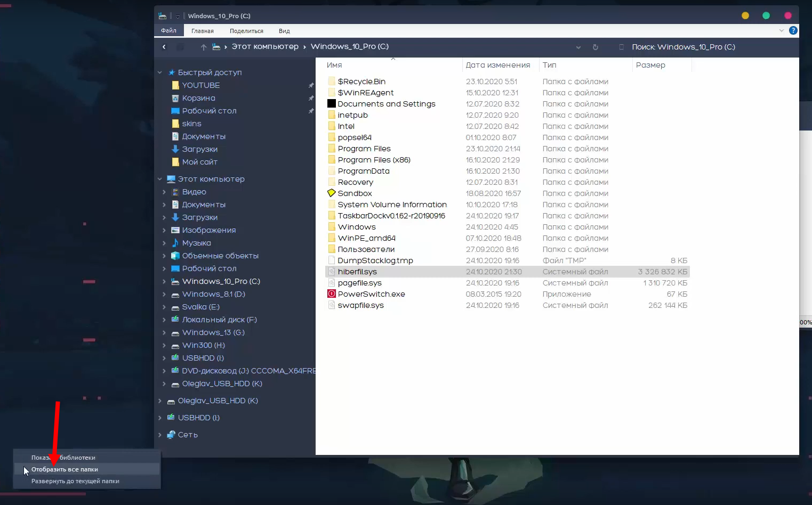Expand the Windows_8.1 (D:) tree node
Screen dimensions: 812x505
coord(164,294)
